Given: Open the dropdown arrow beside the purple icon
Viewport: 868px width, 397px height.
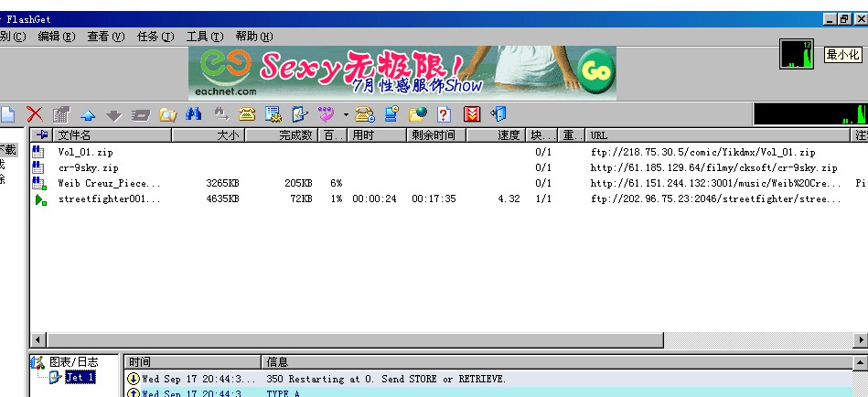Looking at the screenshot, I should coord(346,114).
